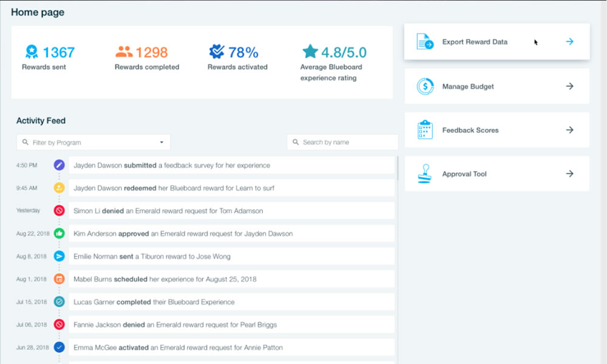Click the purple pencil submitted-survey icon
The height and width of the screenshot is (364, 607).
pos(59,165)
